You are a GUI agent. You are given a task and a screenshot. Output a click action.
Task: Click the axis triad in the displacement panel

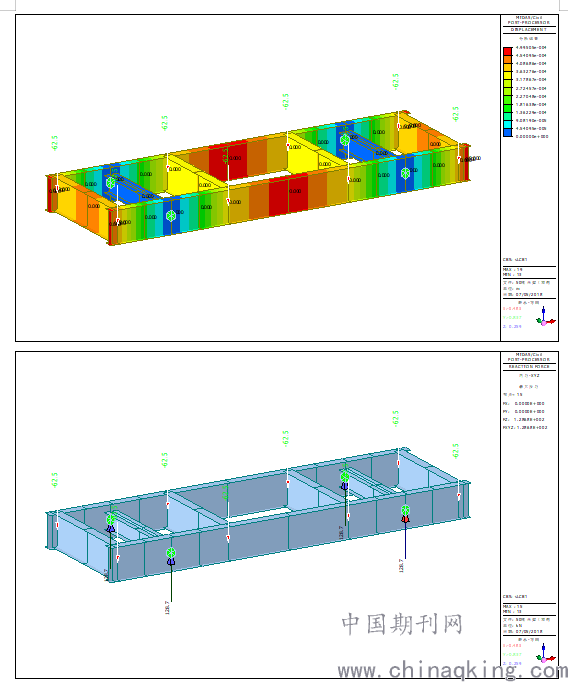545,318
